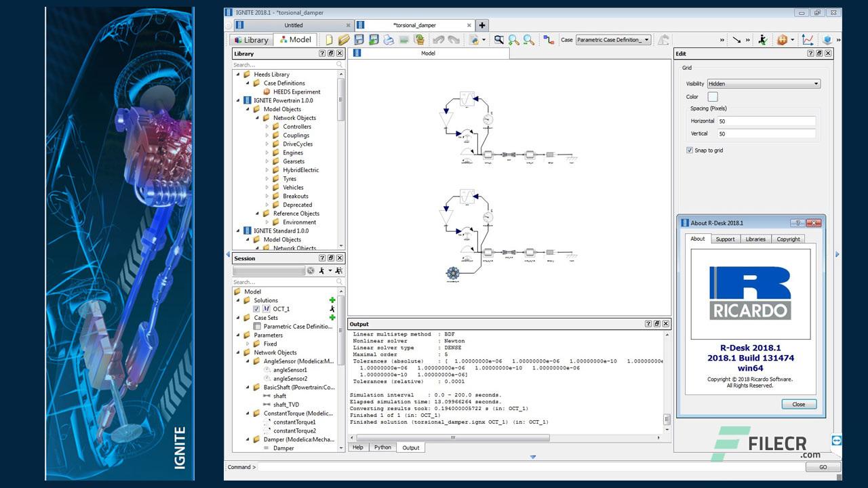The height and width of the screenshot is (488, 868).
Task: Click the Vertical spacing input field
Action: (x=766, y=134)
